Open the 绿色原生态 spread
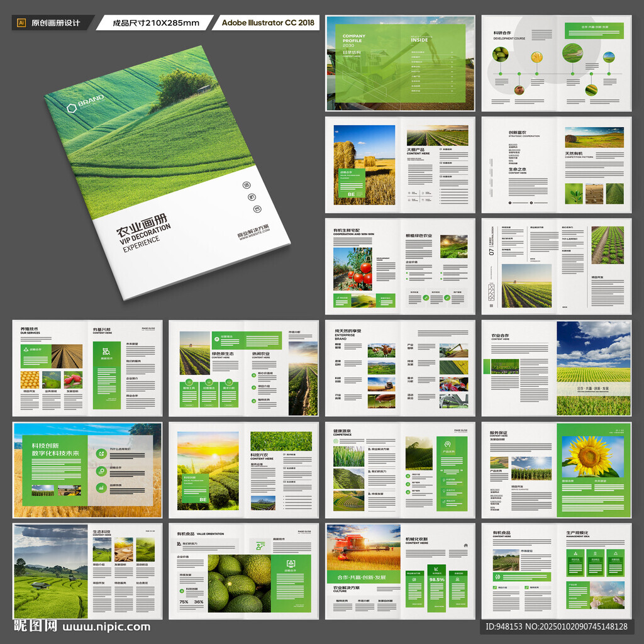644x644 pixels. pyautogui.click(x=243, y=368)
